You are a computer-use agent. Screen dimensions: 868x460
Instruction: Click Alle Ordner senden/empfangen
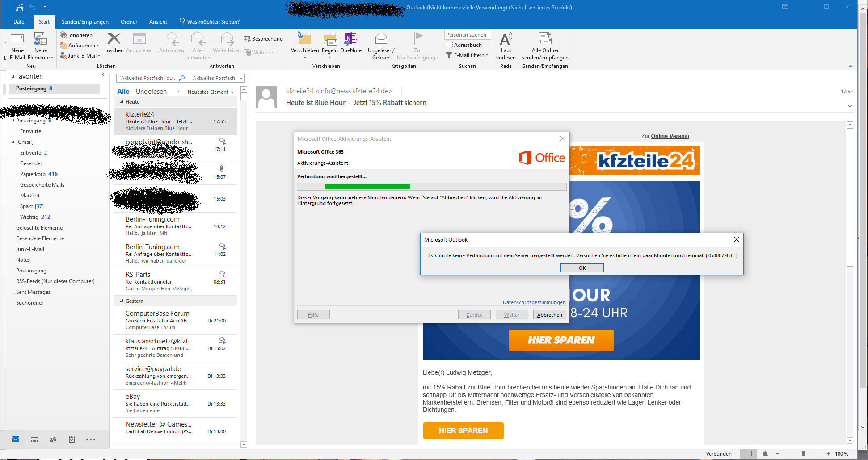545,46
